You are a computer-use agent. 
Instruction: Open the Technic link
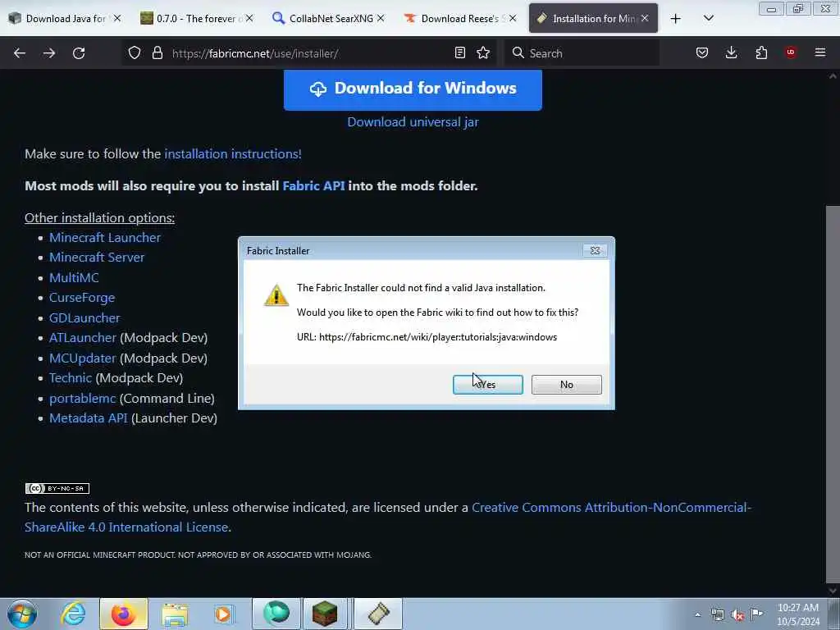71,377
